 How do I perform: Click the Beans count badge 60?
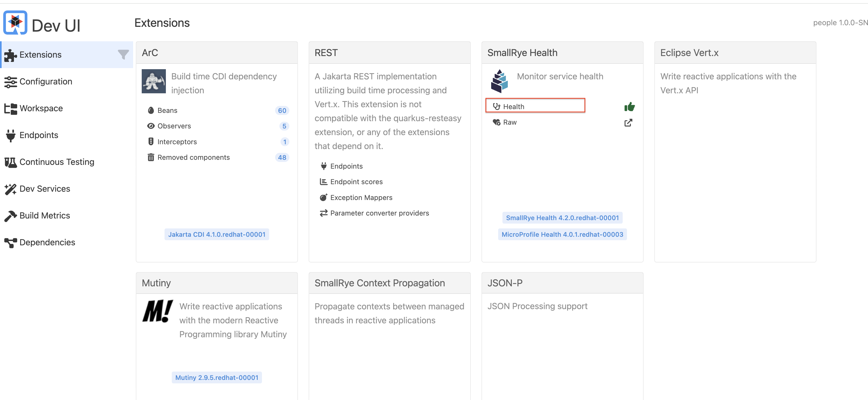pyautogui.click(x=282, y=110)
